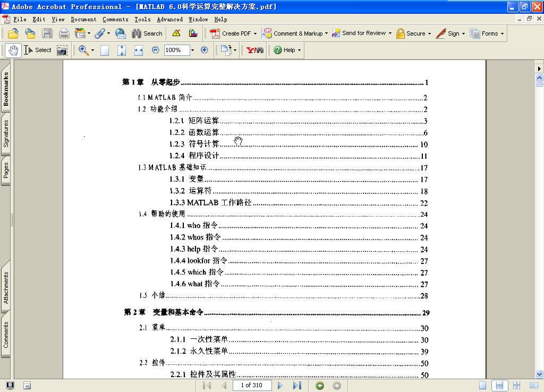The height and width of the screenshot is (392, 544).
Task: Click the full screen view icon in status bar
Action: [x=10, y=386]
